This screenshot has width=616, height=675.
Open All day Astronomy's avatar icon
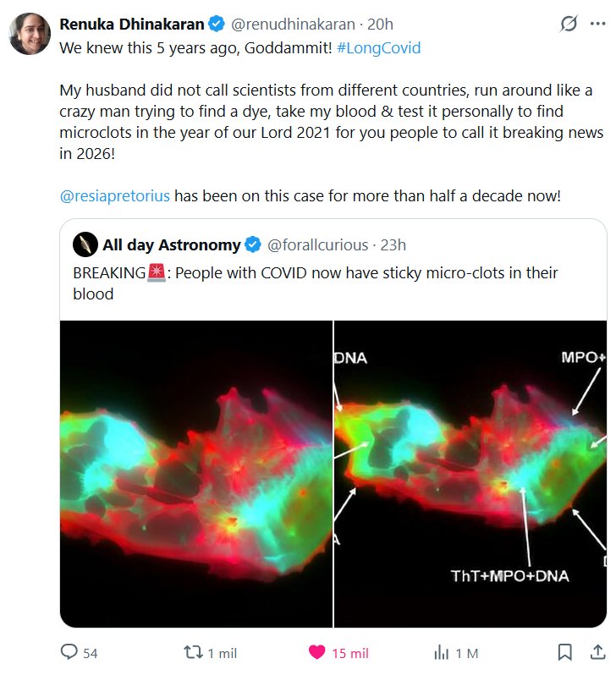coord(85,245)
